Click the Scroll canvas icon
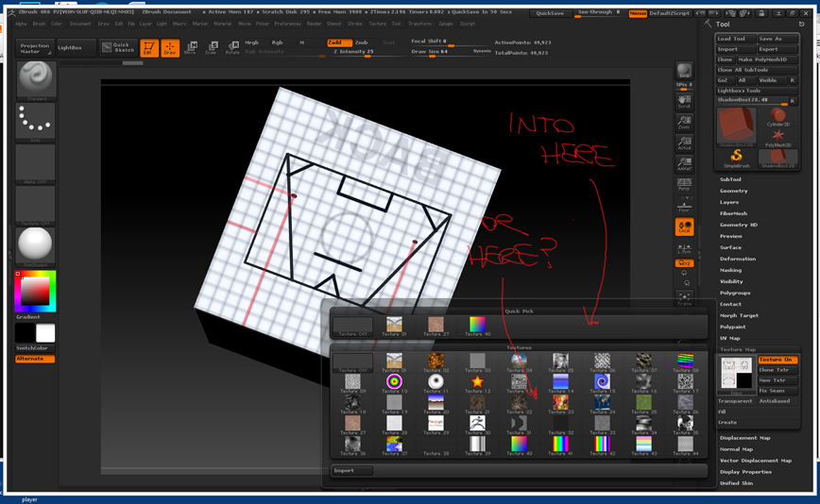Screen dimensions: 820x504 click(684, 101)
